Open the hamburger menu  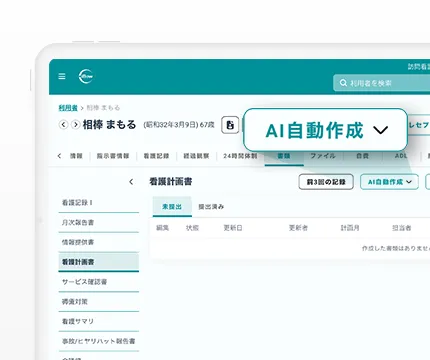pos(62,76)
